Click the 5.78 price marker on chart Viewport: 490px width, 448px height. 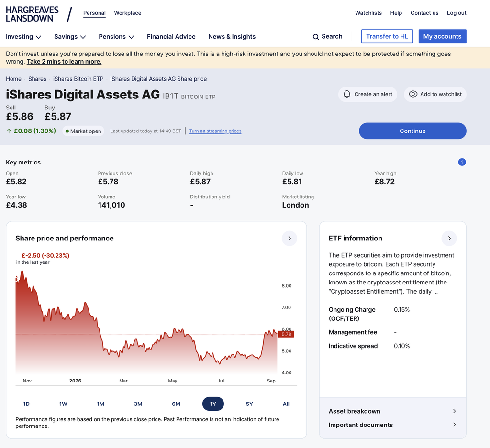286,334
